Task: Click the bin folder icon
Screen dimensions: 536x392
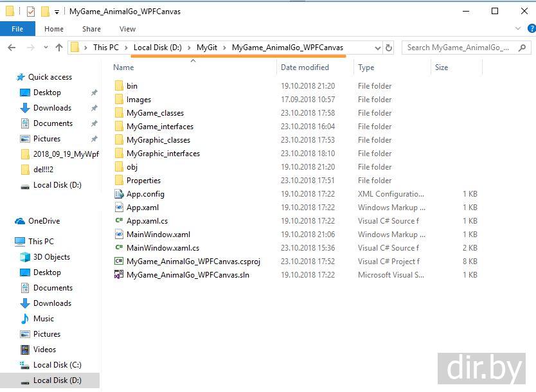Action: (119, 85)
